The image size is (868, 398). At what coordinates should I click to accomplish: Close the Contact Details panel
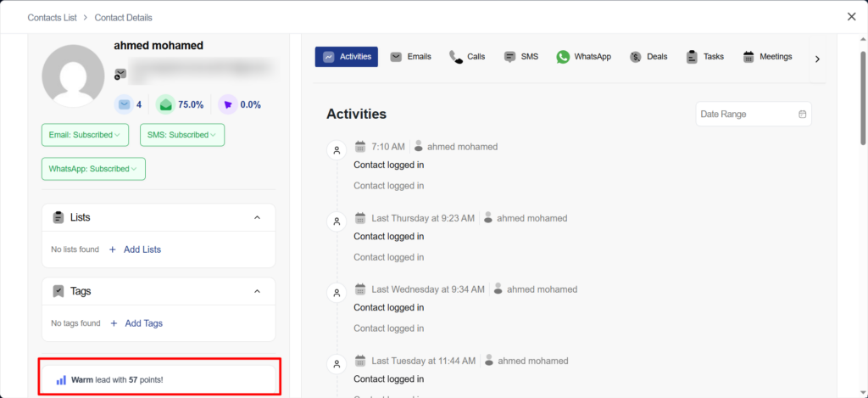click(x=851, y=16)
